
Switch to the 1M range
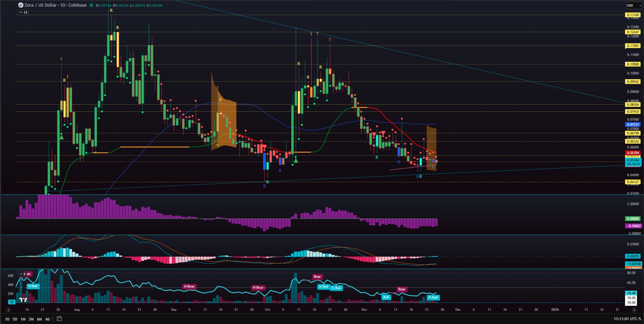pyautogui.click(x=23, y=319)
